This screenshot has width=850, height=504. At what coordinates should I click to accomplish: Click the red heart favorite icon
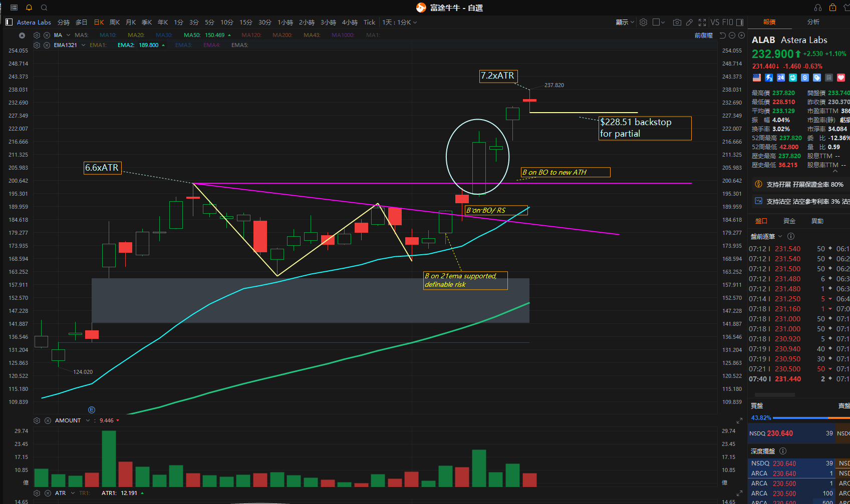[x=841, y=78]
